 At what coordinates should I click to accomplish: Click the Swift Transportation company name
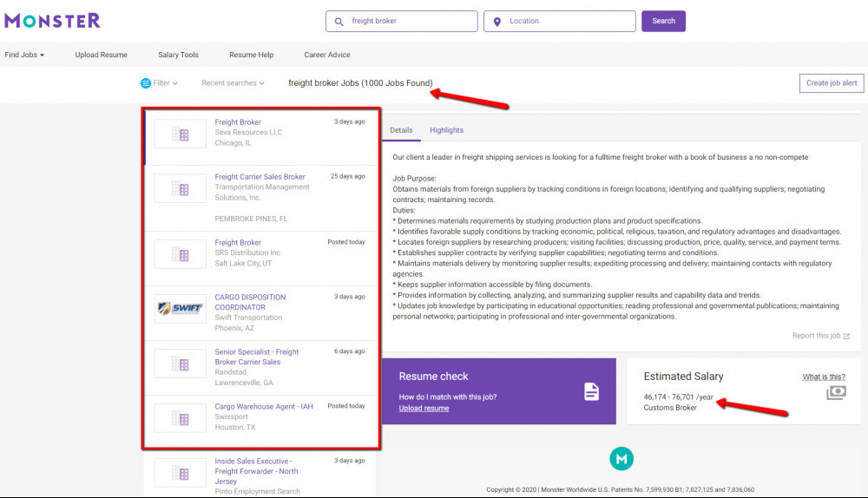pos(248,318)
